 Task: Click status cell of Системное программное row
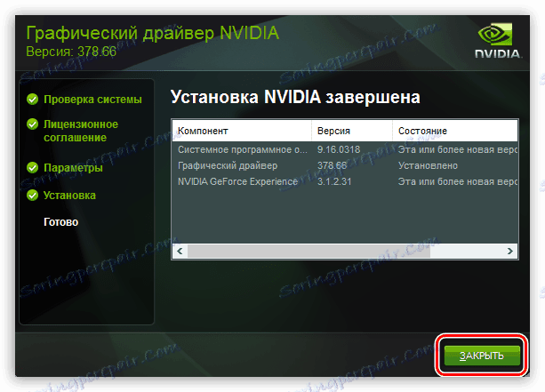pos(458,150)
